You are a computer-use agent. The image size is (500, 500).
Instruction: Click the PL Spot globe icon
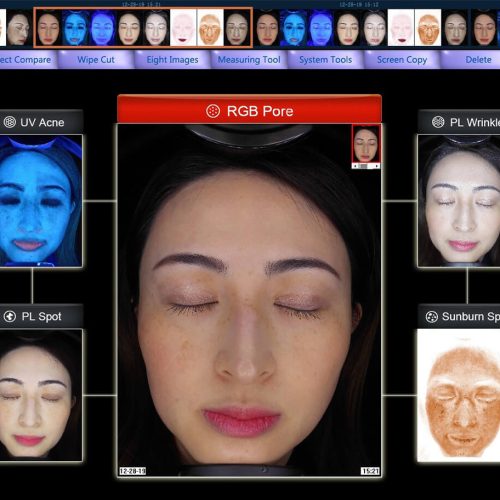point(10,316)
